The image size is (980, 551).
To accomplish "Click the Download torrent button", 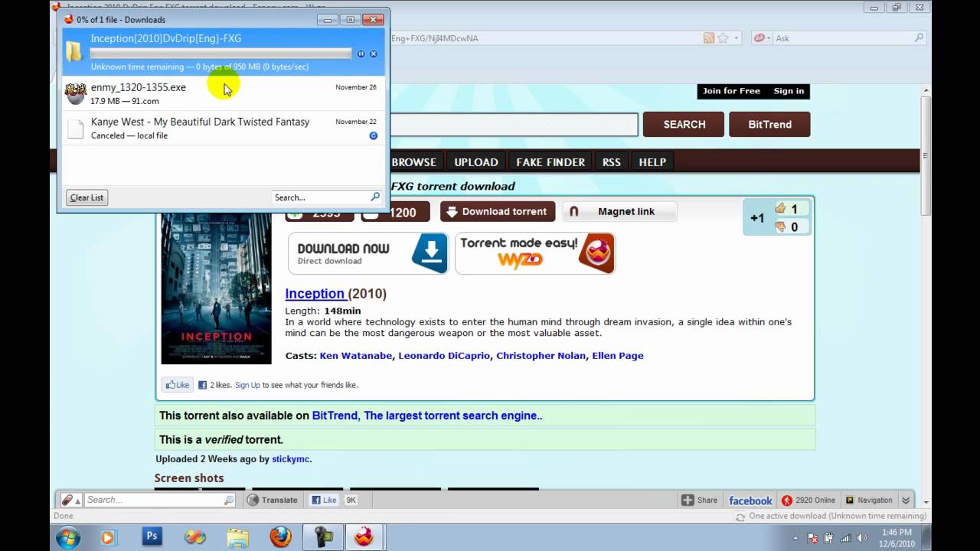I will coord(498,211).
